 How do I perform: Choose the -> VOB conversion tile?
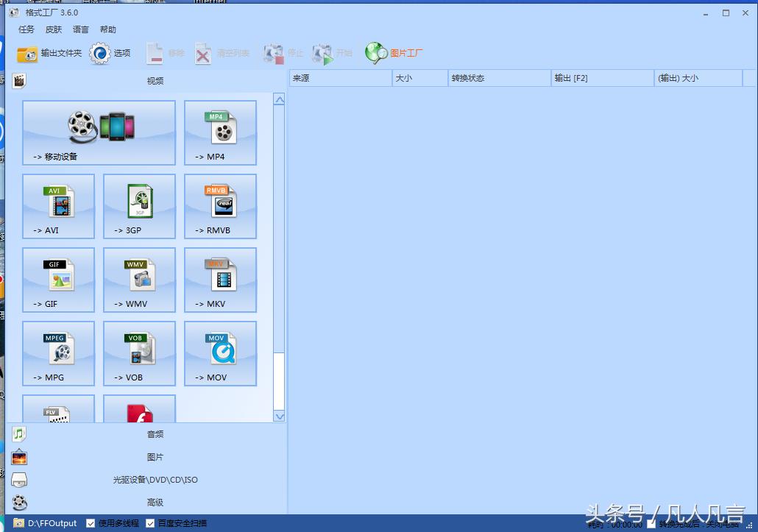point(139,353)
